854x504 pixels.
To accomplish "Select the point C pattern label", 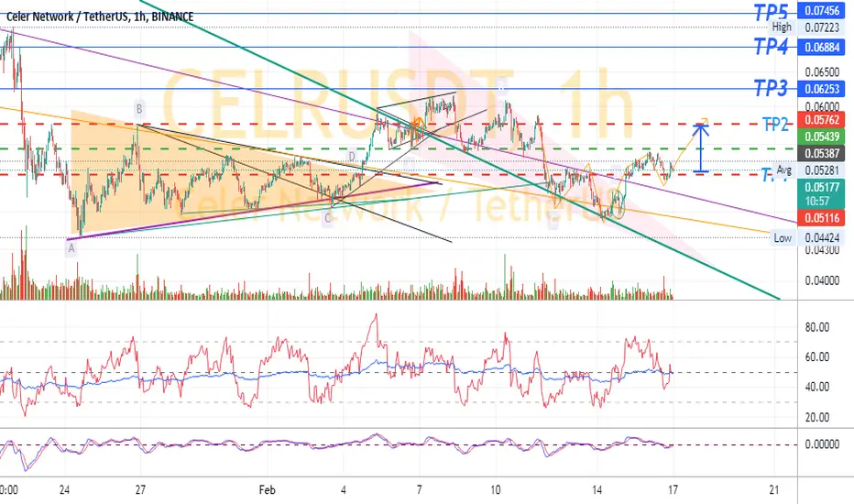I will click(x=327, y=219).
